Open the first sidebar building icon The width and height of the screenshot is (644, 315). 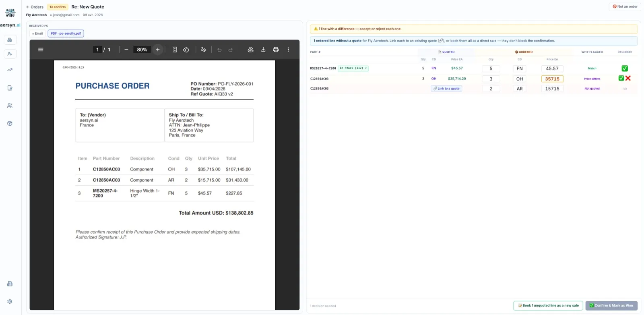pos(10,40)
